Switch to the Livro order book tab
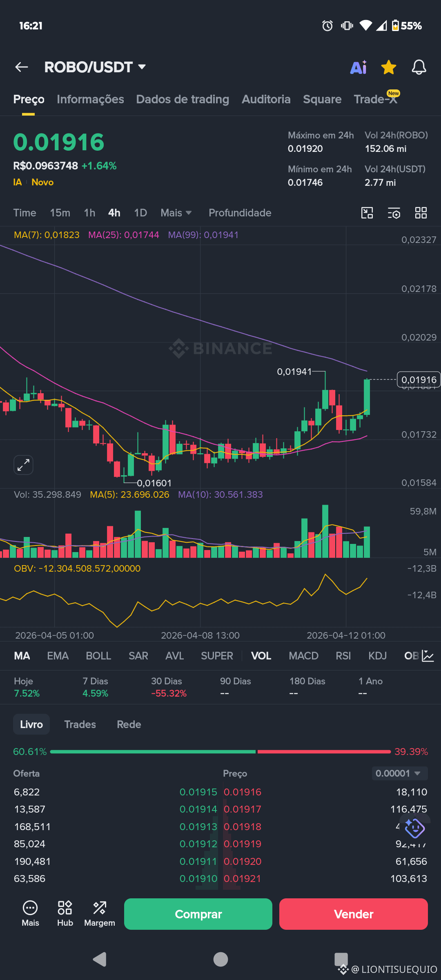The height and width of the screenshot is (980, 441). [x=31, y=724]
